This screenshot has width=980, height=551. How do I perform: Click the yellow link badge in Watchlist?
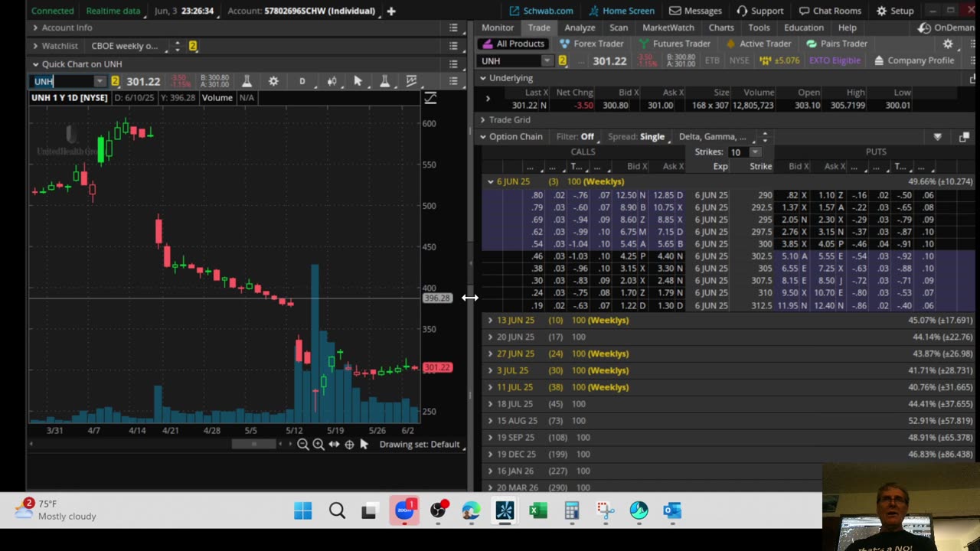[193, 46]
